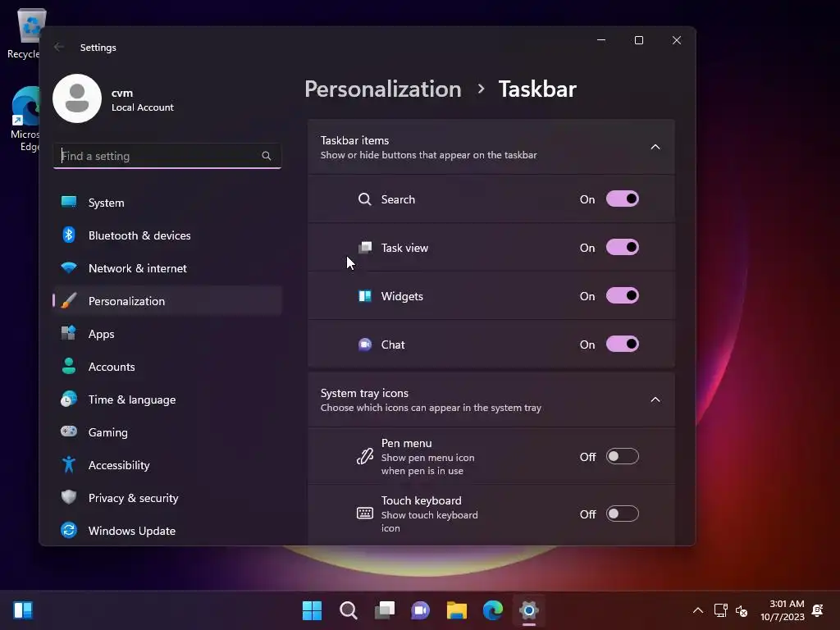Open the Widgets button on the taskbar

pyautogui.click(x=23, y=610)
